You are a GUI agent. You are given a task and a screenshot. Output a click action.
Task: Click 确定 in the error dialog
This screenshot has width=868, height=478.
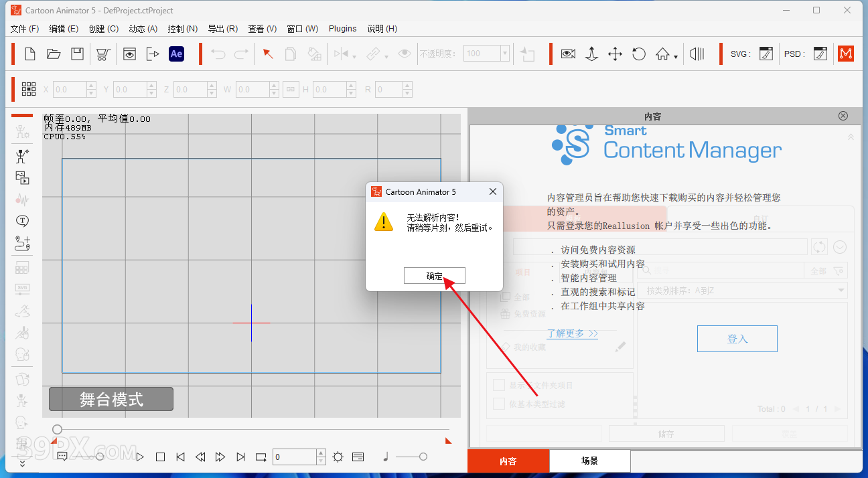[x=434, y=276]
